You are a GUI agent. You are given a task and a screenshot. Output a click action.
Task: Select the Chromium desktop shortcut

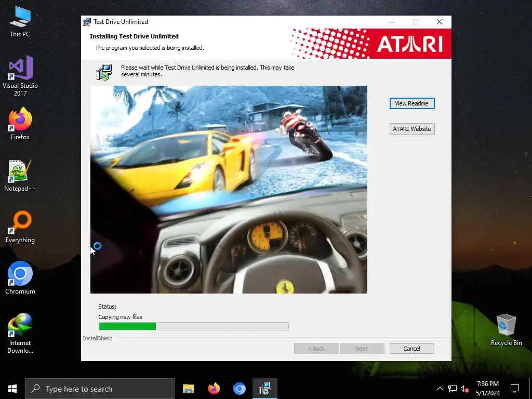pos(20,277)
